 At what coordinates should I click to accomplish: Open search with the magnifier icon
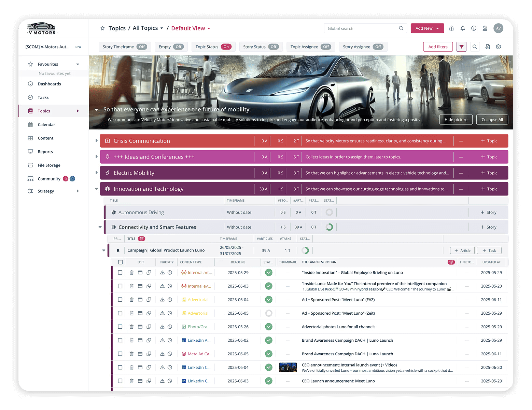tap(475, 46)
